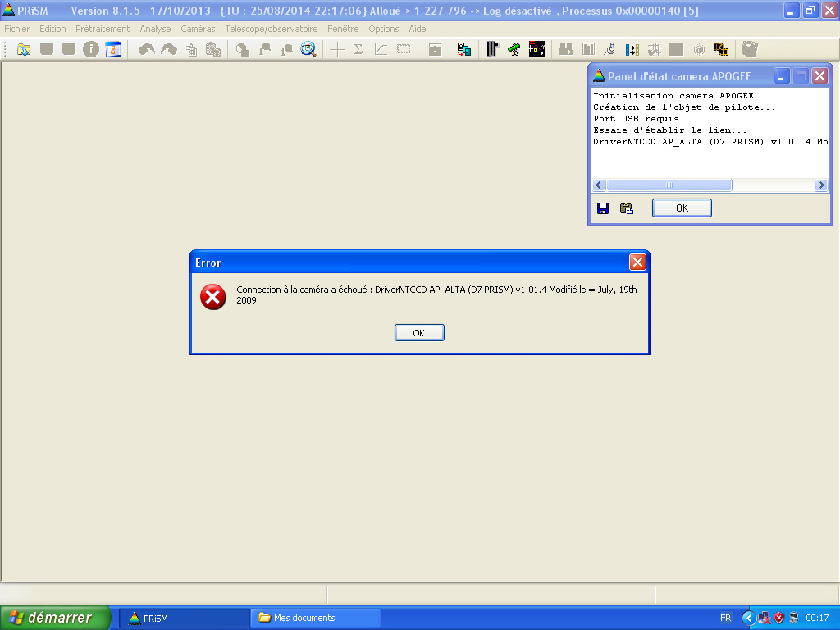The height and width of the screenshot is (630, 840).
Task: Click the sky chart icon with black background
Action: pos(536,49)
